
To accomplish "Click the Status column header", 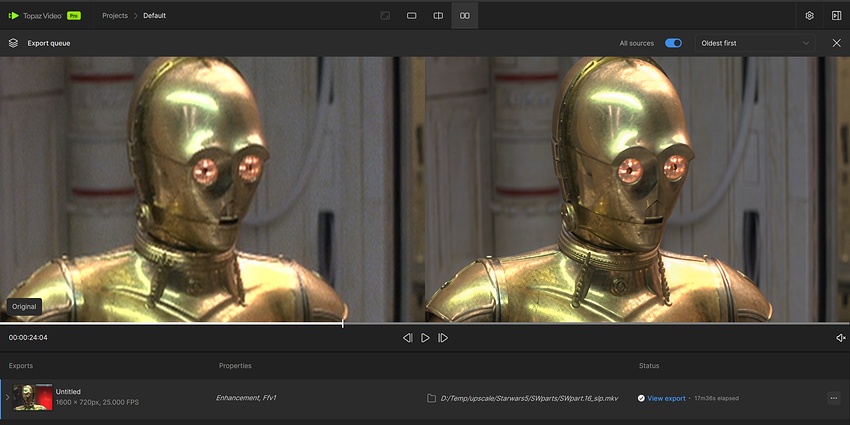I will point(649,366).
